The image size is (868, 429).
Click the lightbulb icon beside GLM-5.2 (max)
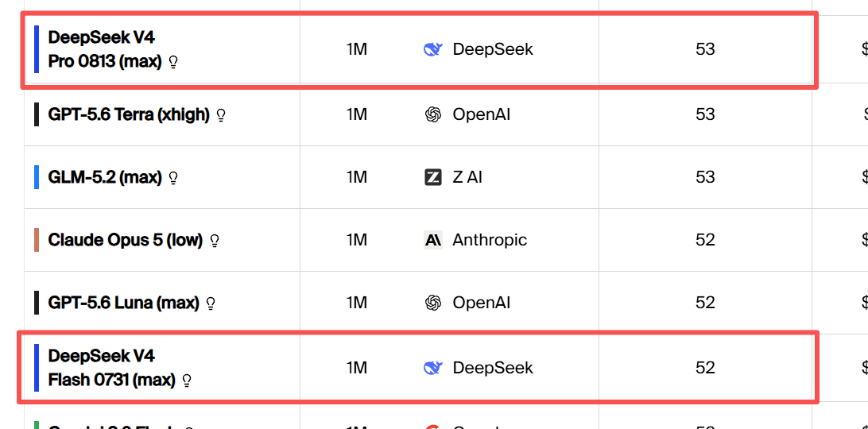173,178
